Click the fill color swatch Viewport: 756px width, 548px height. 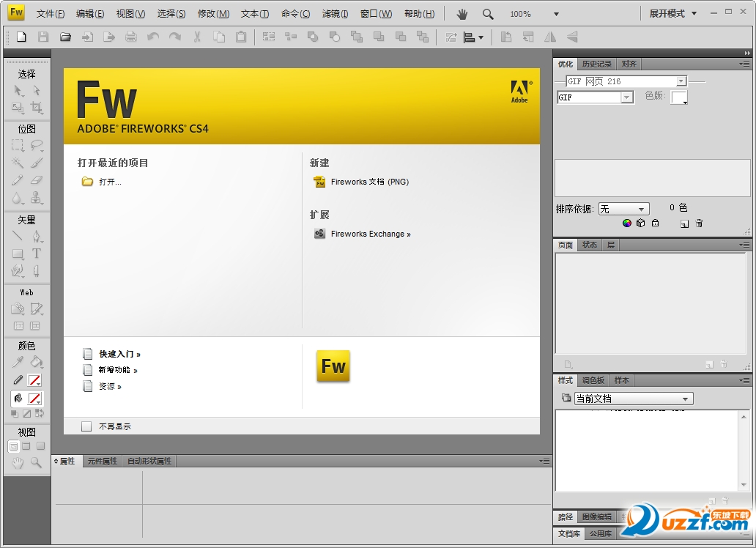point(34,399)
